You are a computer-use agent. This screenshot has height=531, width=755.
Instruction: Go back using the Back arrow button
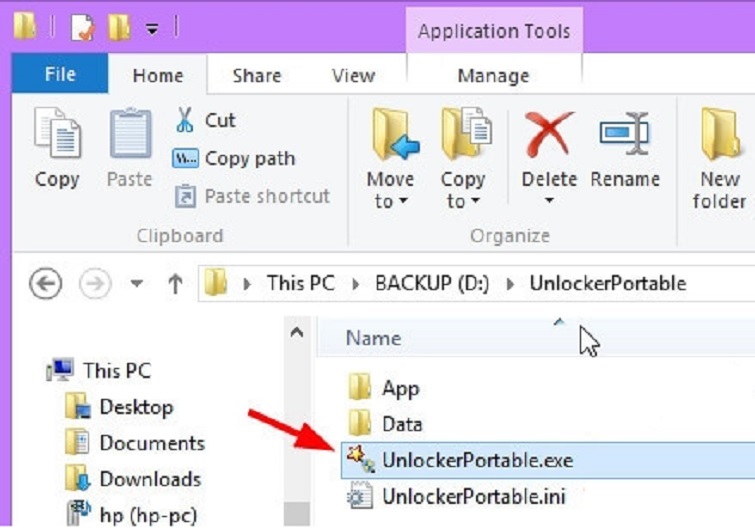pos(46,284)
